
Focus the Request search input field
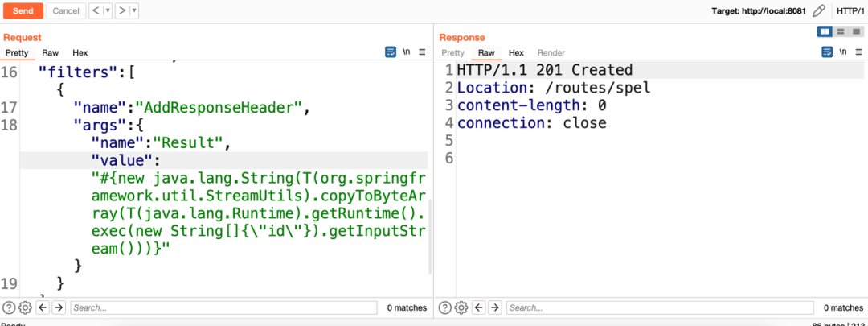(223, 307)
